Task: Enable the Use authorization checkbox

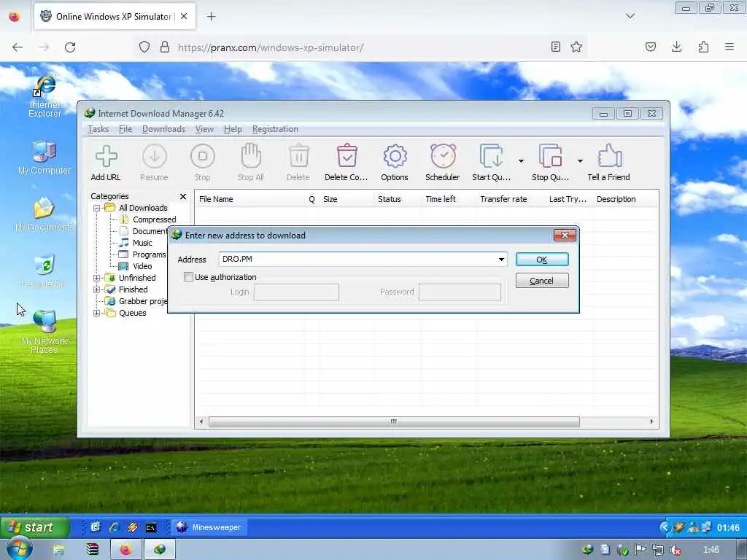Action: tap(189, 276)
